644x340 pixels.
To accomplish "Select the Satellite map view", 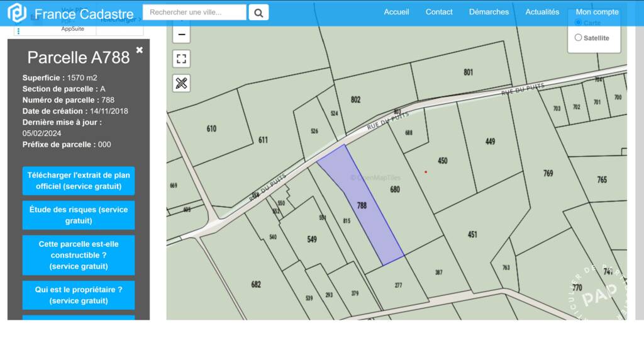I will (579, 38).
